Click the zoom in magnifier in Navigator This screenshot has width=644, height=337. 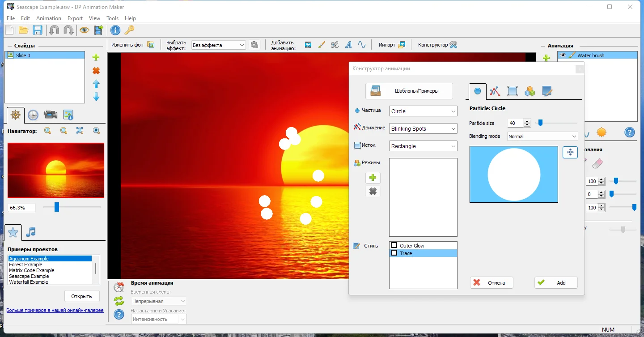point(47,131)
